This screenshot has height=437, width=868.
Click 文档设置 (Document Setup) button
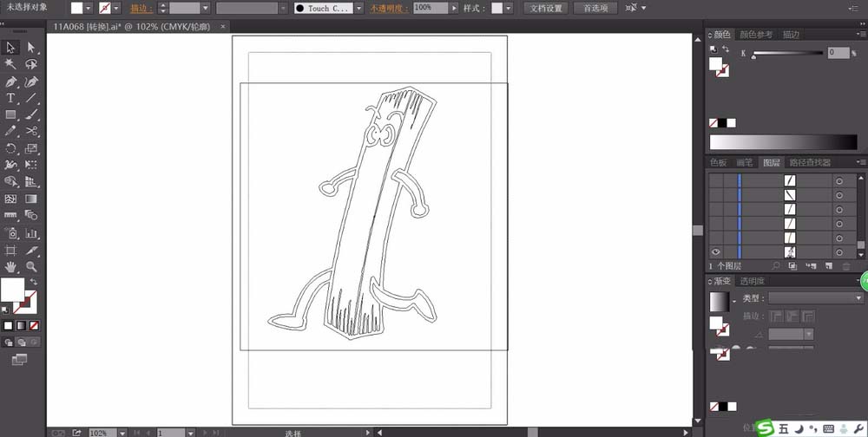pos(546,9)
